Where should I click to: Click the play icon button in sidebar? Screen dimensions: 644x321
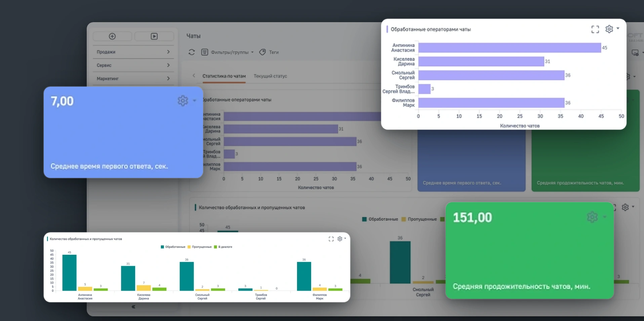point(154,36)
